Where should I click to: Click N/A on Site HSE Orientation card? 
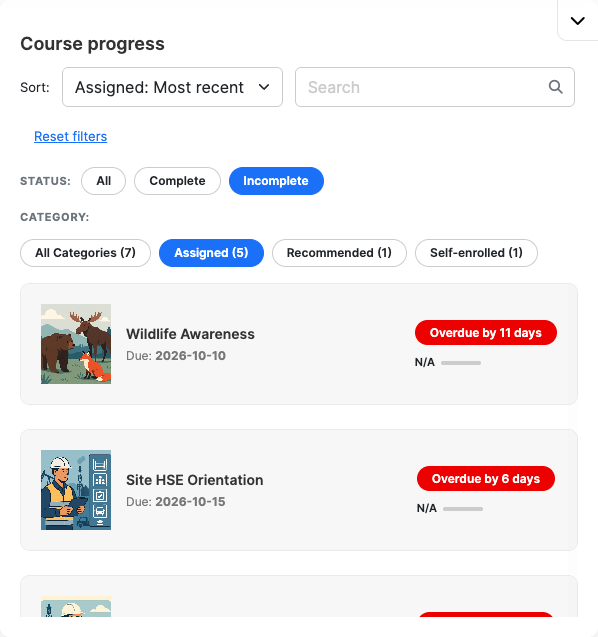pos(427,508)
